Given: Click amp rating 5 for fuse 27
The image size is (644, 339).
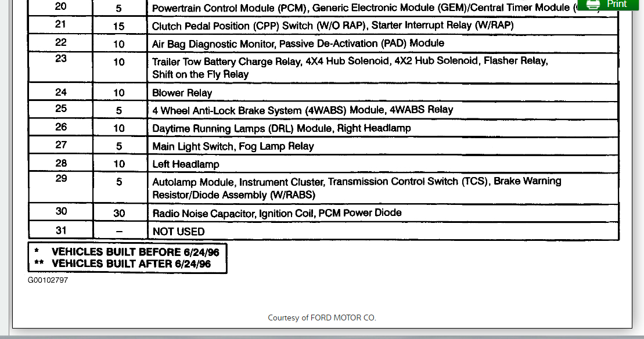Looking at the screenshot, I should tap(118, 146).
